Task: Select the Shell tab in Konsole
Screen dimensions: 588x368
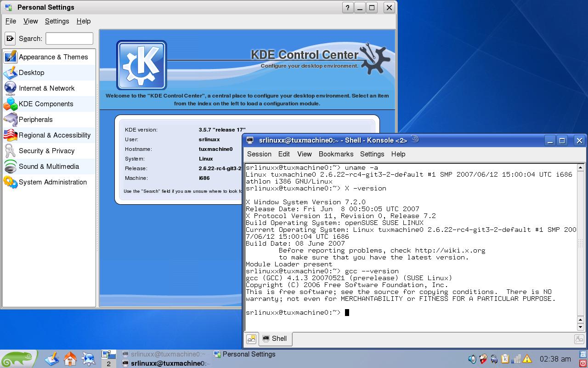Action: pos(275,339)
